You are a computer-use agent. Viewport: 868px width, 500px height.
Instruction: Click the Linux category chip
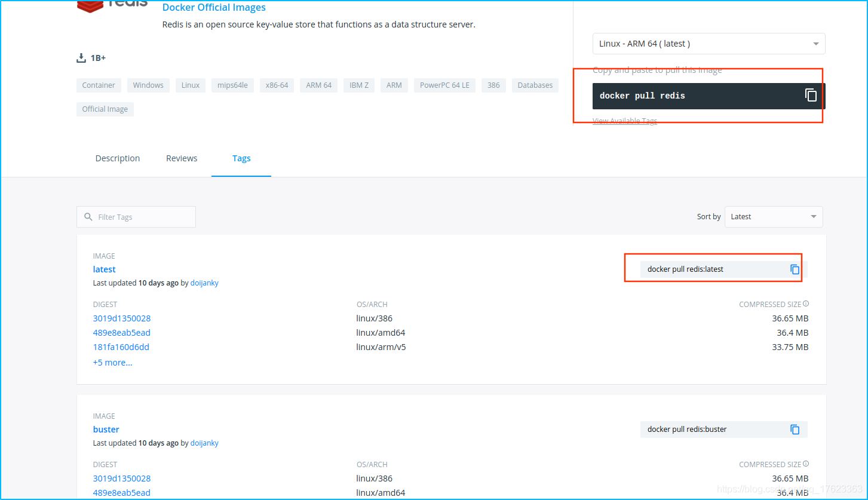(191, 85)
